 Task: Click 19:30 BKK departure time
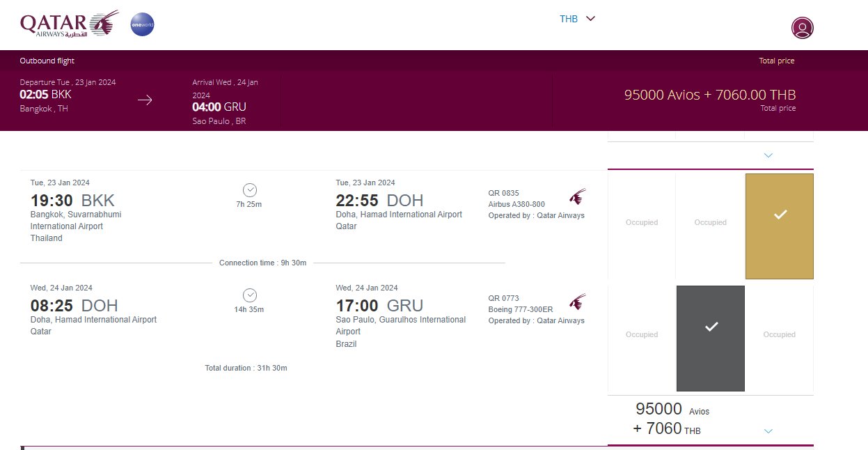pyautogui.click(x=72, y=201)
